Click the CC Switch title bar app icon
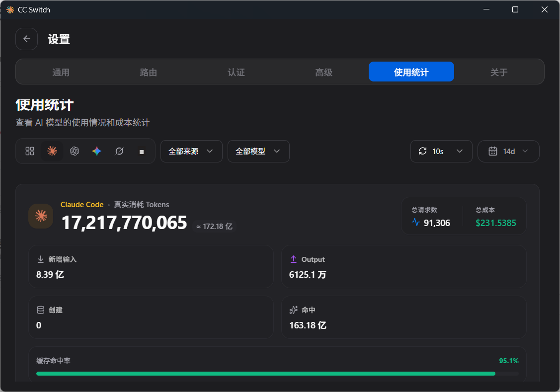 click(10, 9)
